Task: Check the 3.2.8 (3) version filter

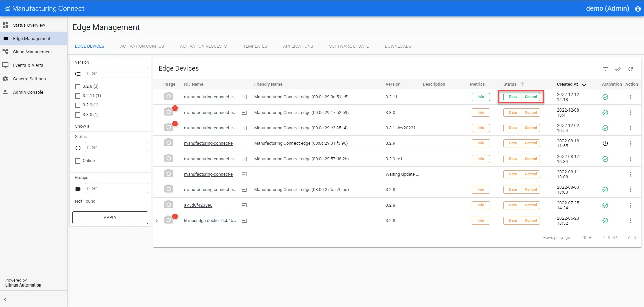Action: (x=78, y=87)
